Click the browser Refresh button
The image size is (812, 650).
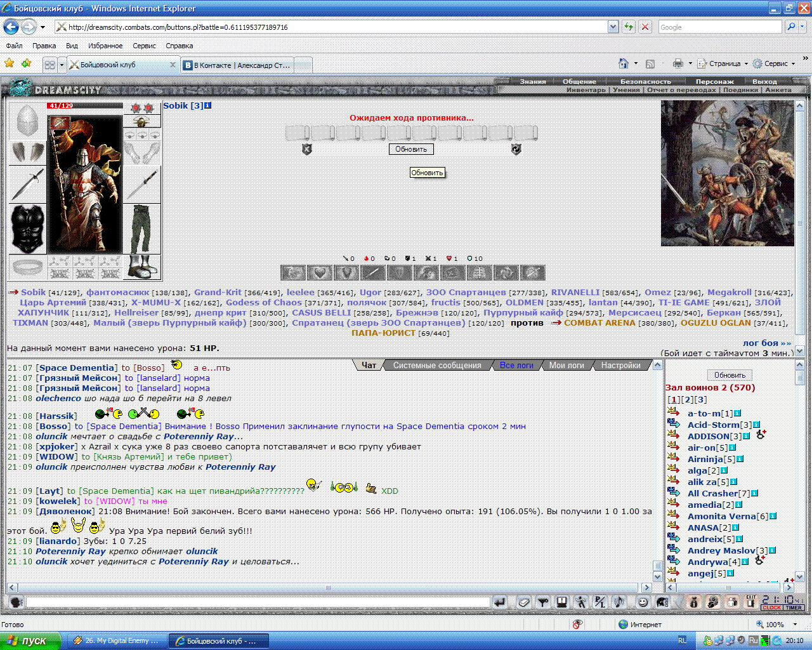click(628, 27)
